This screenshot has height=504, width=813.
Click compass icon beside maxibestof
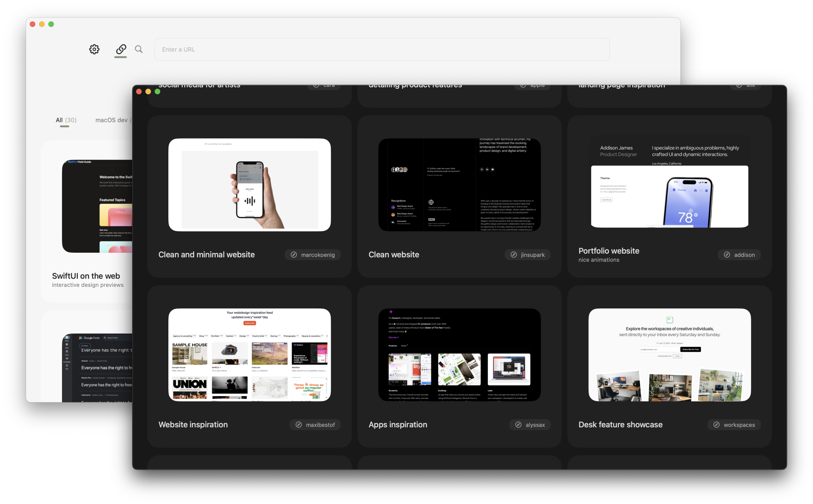[x=299, y=425]
